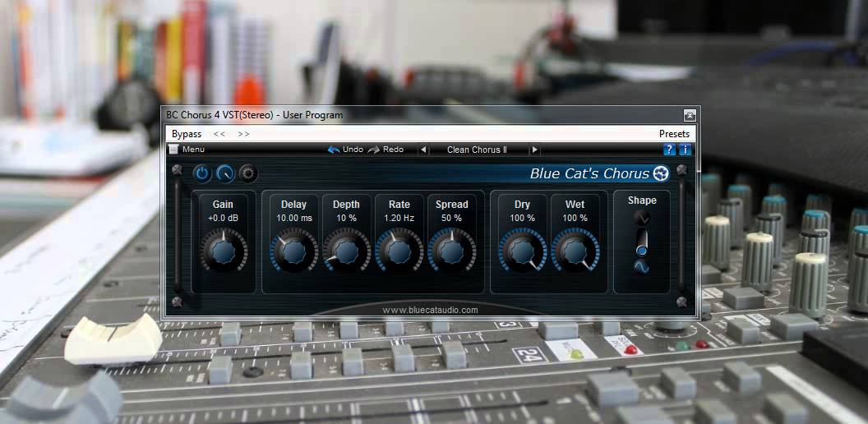
Task: Open the plugin Menu button
Action: coord(187,150)
